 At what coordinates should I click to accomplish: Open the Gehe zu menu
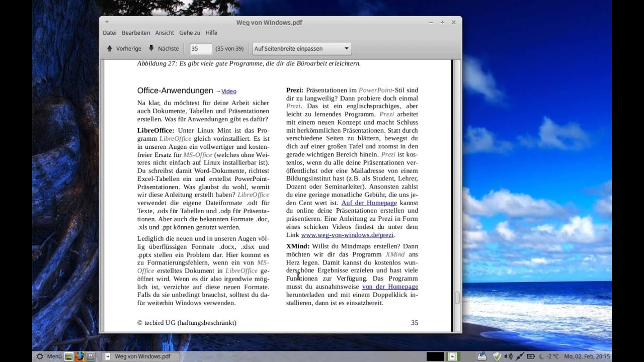point(190,33)
